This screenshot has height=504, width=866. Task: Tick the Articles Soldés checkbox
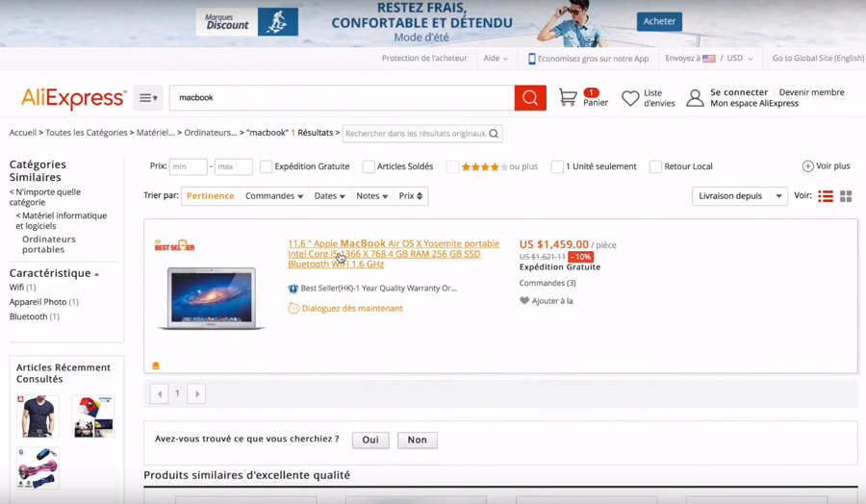pyautogui.click(x=369, y=167)
